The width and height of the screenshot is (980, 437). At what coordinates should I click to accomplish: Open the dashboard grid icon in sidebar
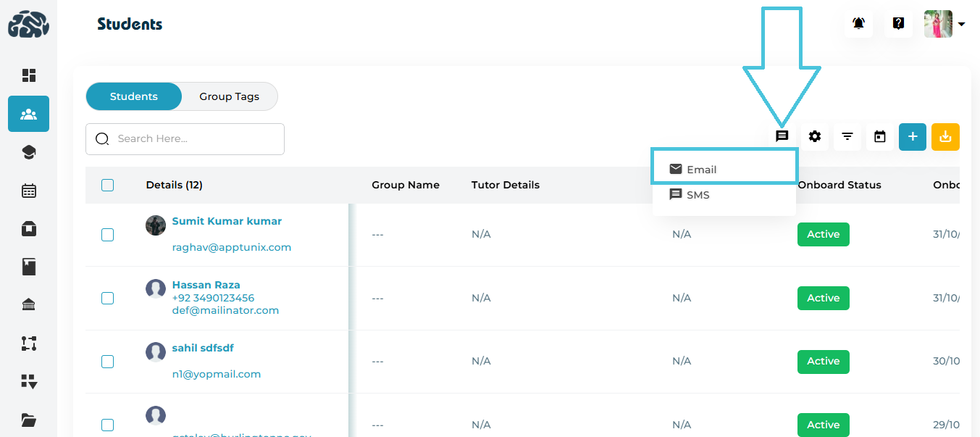(x=29, y=75)
